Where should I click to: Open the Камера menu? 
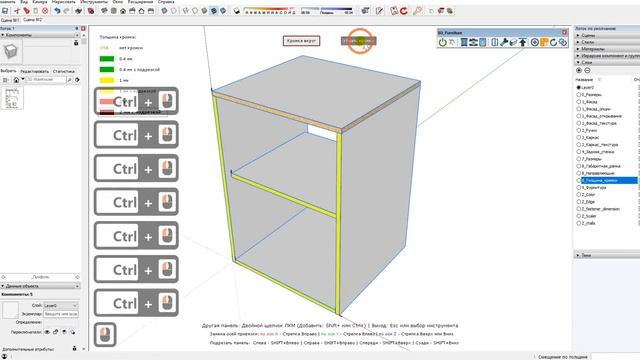[x=40, y=2]
